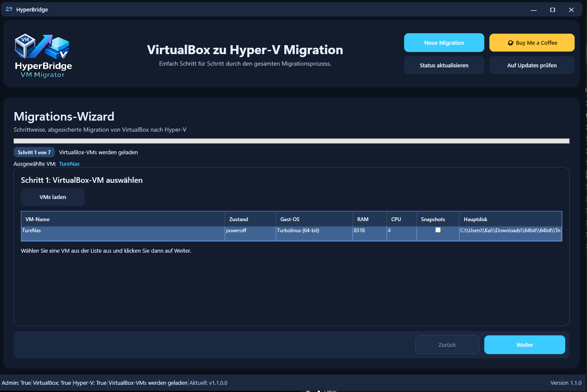Image resolution: width=587 pixels, height=392 pixels.
Task: Click the Zurück button
Action: click(x=447, y=344)
